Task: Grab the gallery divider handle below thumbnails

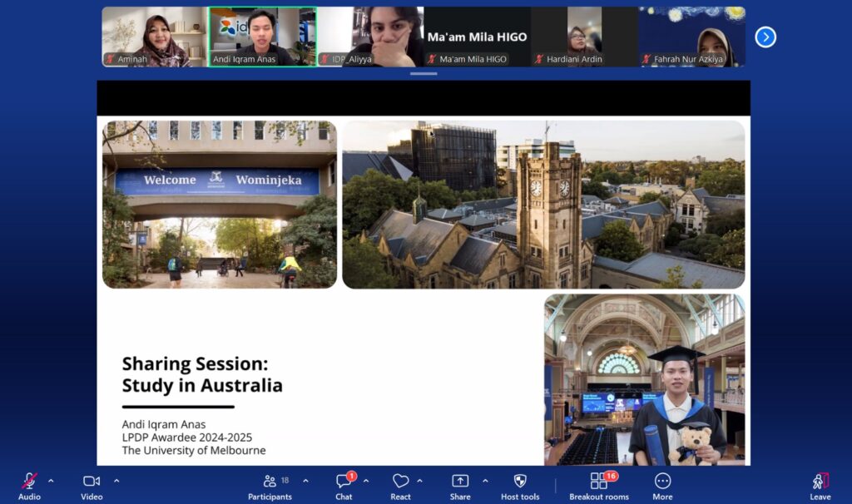Action: tap(424, 73)
